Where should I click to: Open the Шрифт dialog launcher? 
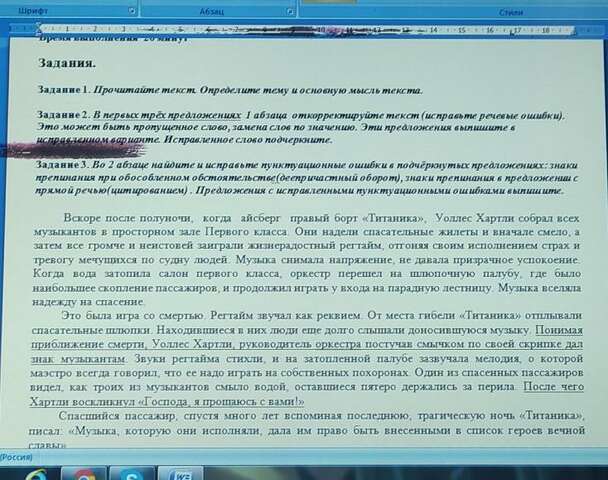[132, 11]
